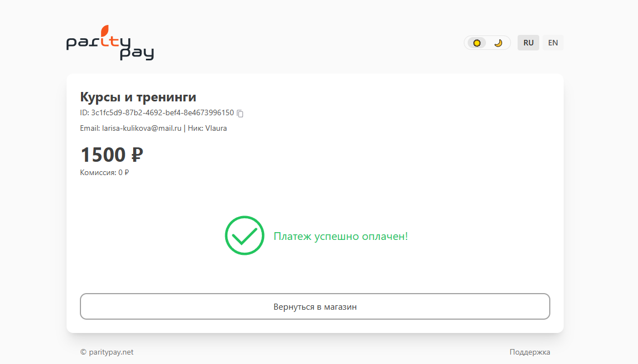Click the payment ID 3c1fc5d9-87b2-4692-bef4-8e4673996150
Image resolution: width=638 pixels, height=364 pixels.
163,112
